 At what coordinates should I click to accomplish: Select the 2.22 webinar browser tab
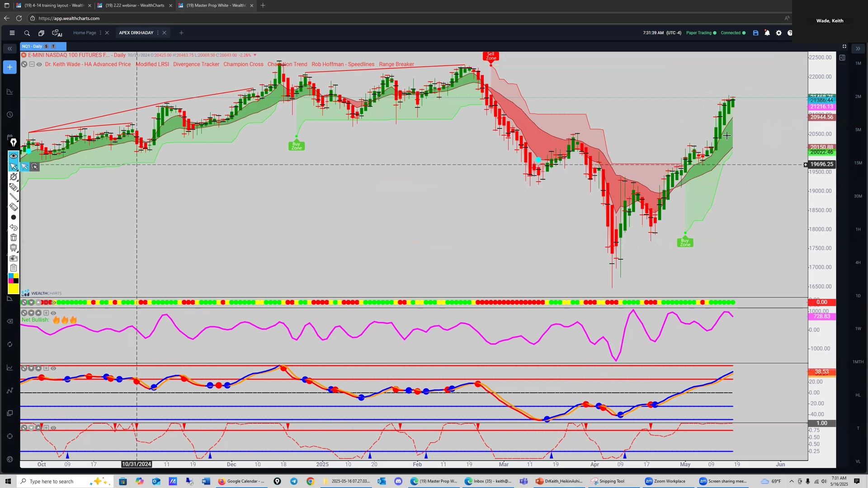tap(134, 5)
